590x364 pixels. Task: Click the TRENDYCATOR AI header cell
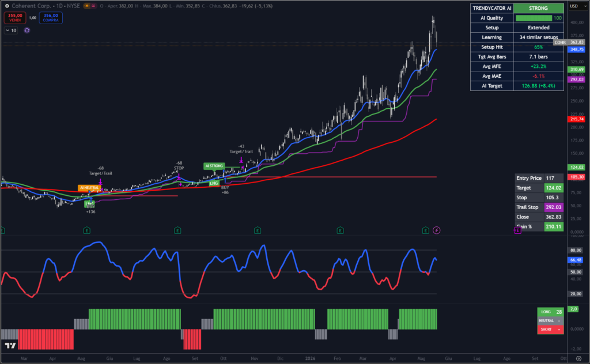(492, 8)
